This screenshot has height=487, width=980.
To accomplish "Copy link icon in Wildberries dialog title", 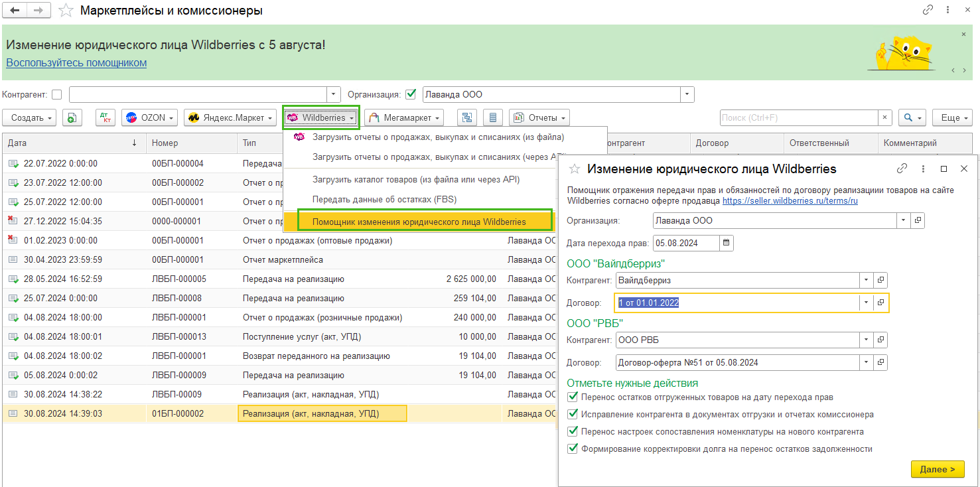I will (x=902, y=169).
